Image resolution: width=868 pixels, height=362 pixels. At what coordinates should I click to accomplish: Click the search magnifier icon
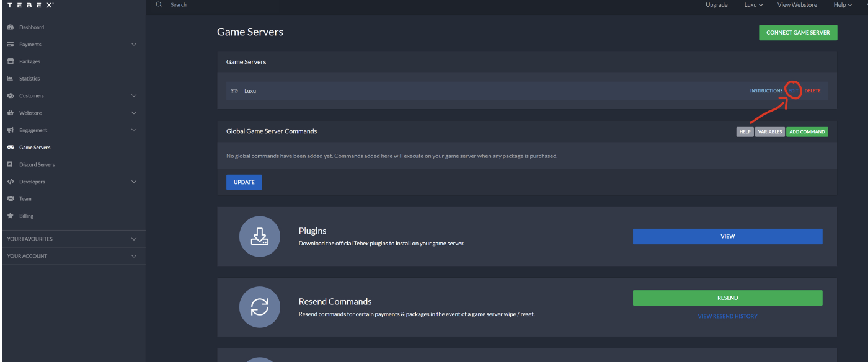159,4
